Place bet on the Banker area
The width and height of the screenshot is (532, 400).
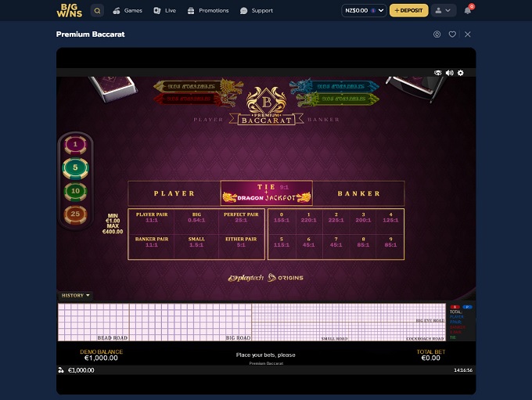pyautogui.click(x=358, y=193)
